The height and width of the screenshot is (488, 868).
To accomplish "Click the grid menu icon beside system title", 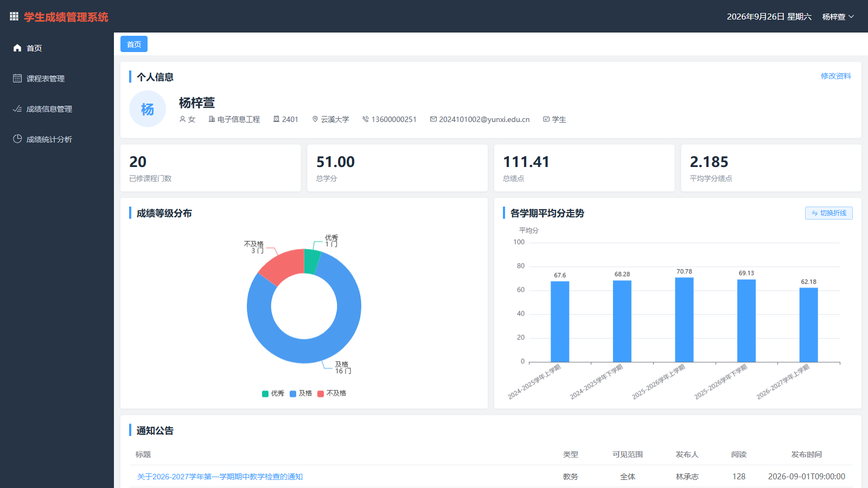I will click(x=14, y=17).
